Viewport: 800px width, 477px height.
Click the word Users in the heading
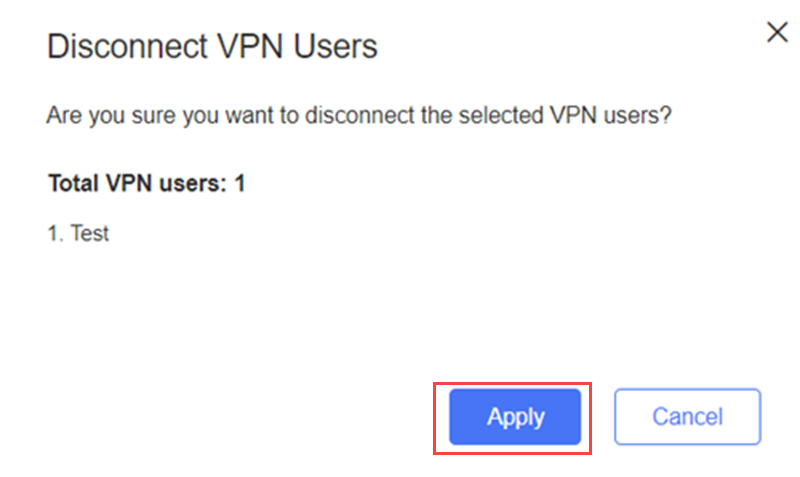336,46
